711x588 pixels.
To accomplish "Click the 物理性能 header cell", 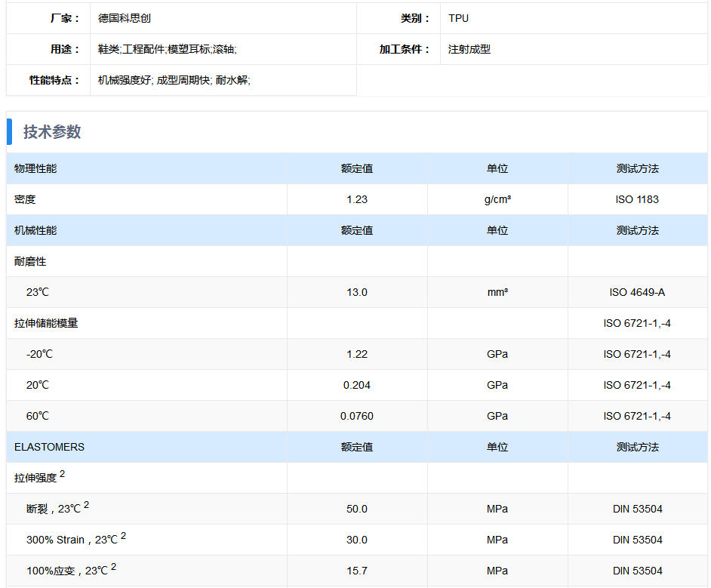I will [35, 168].
